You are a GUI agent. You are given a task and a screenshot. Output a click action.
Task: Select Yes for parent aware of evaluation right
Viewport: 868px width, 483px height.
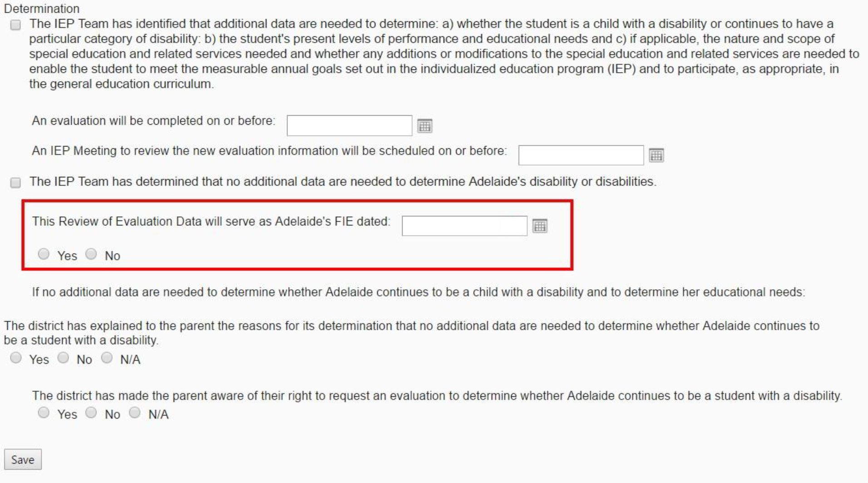click(44, 413)
